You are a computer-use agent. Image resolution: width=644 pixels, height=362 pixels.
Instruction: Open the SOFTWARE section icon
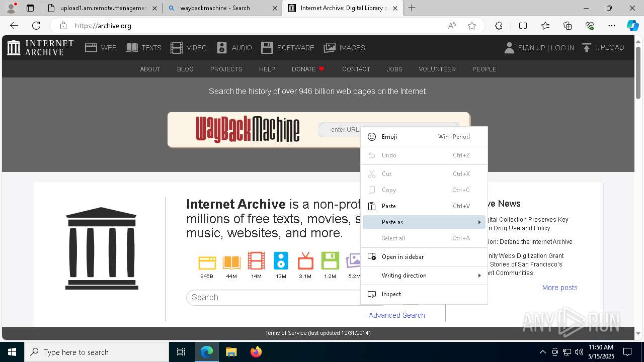click(x=267, y=48)
